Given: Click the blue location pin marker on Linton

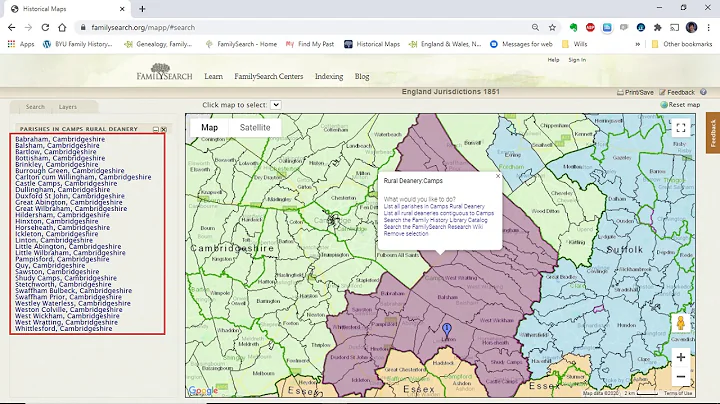Looking at the screenshot, I should 447,329.
